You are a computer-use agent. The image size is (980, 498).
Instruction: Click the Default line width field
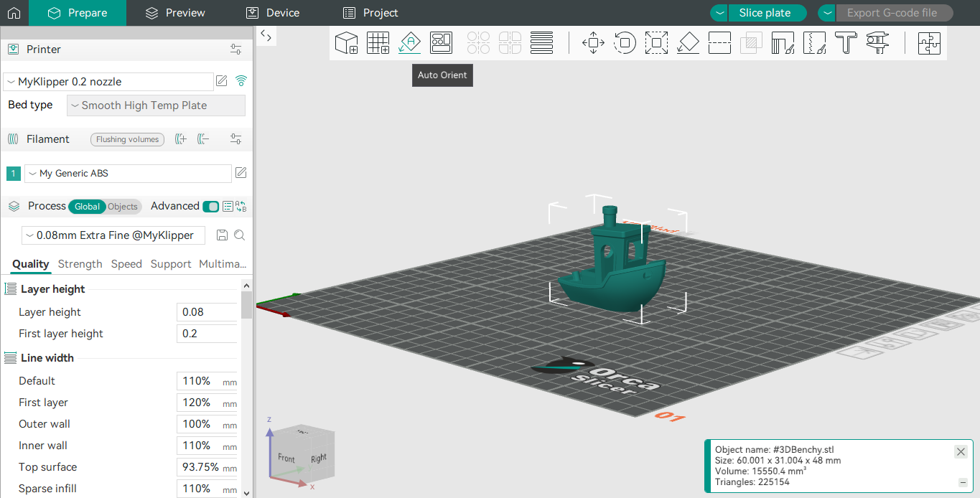click(207, 381)
